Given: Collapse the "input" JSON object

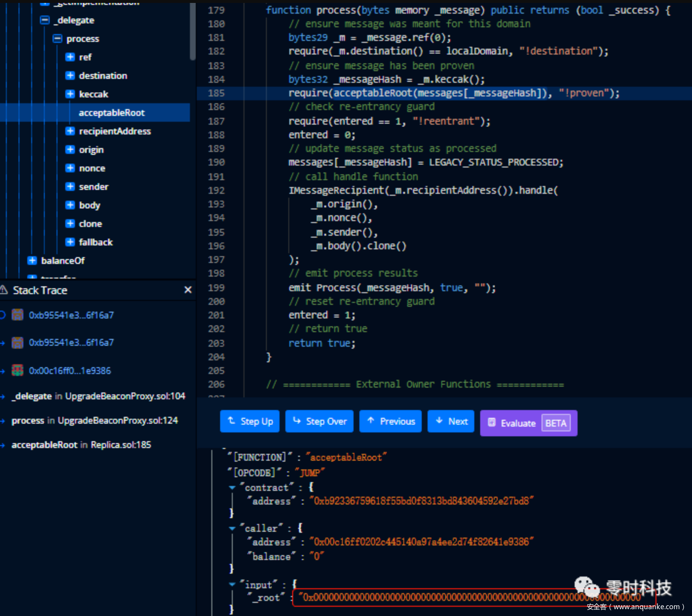Looking at the screenshot, I should [x=232, y=584].
